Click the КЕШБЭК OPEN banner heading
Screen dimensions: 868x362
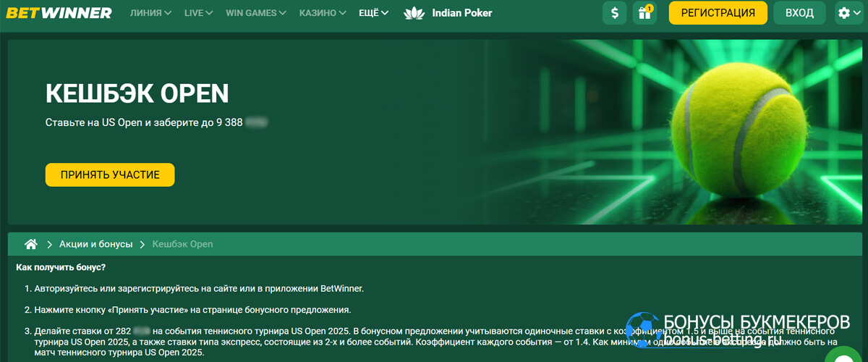(x=137, y=93)
